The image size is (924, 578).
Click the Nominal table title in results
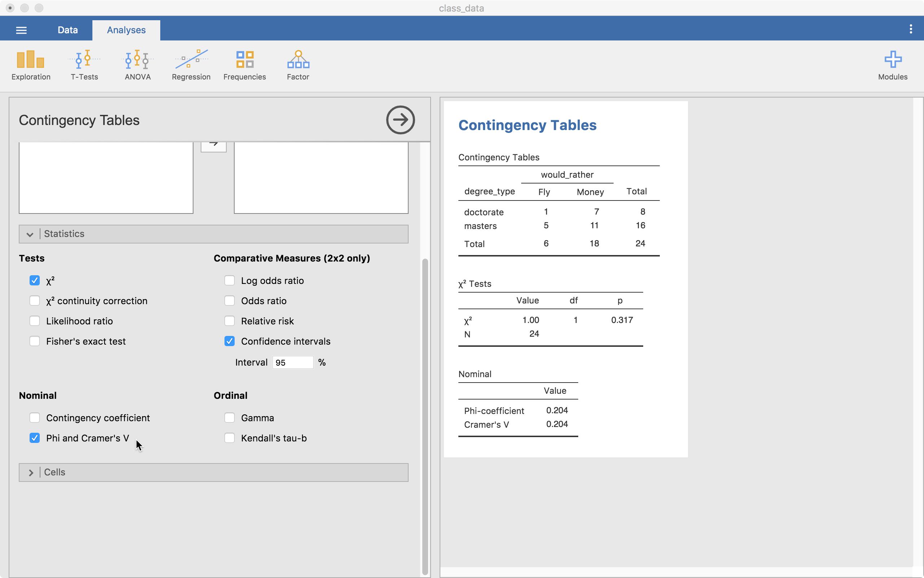click(475, 374)
